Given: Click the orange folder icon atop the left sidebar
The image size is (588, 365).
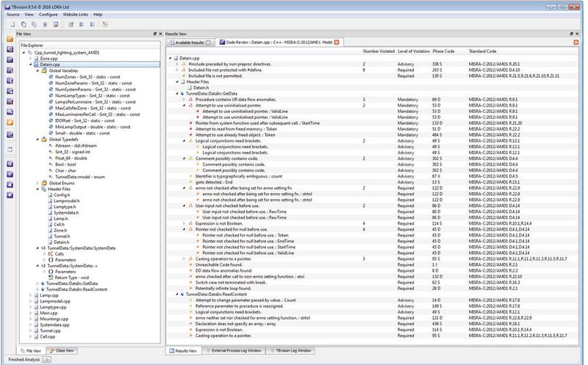Looking at the screenshot, I should tap(9, 38).
